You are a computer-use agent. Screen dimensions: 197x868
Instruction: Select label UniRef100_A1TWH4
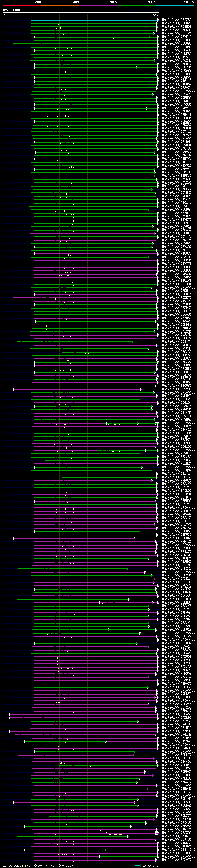(x=177, y=47)
